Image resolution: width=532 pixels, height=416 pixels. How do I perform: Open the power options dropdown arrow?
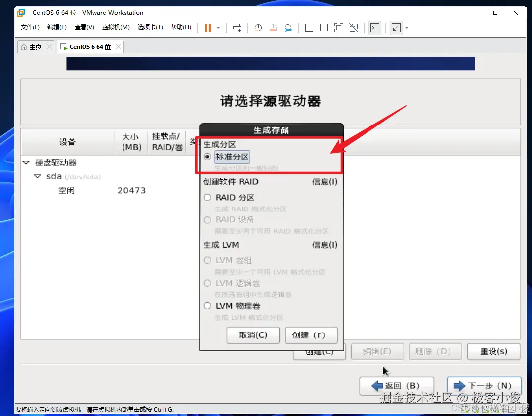218,28
